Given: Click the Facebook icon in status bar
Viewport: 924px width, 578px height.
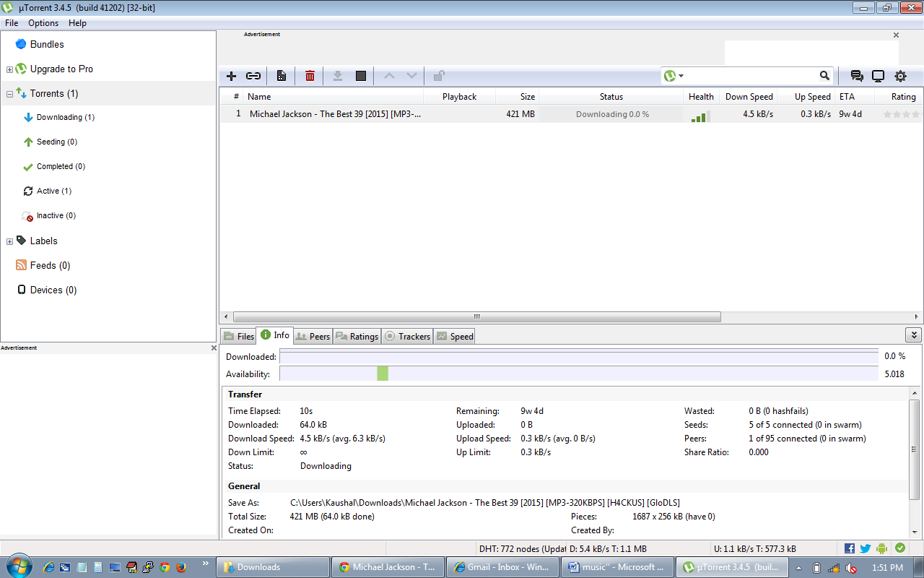Looking at the screenshot, I should 850,548.
